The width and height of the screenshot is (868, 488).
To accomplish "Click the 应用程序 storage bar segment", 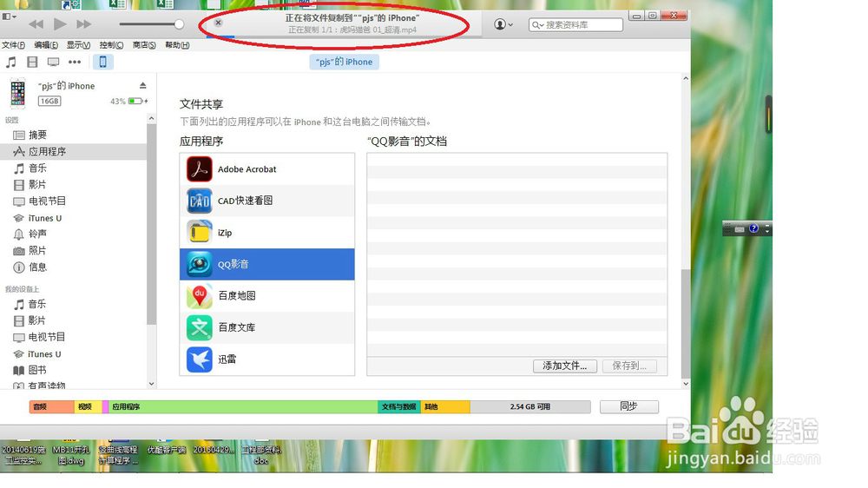I will (243, 406).
